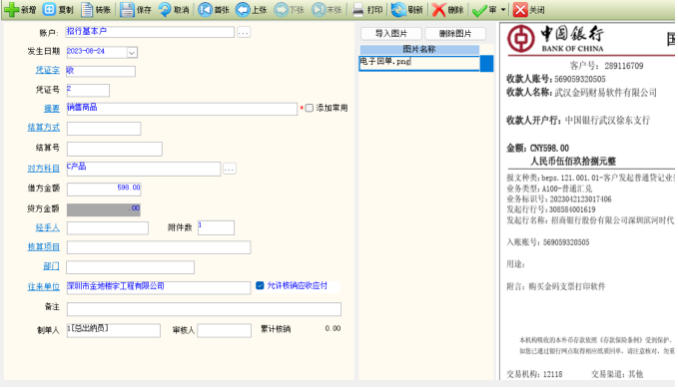Screen dimensions: 678x390
Task: Click the 删除图片 button
Action: [x=455, y=33]
